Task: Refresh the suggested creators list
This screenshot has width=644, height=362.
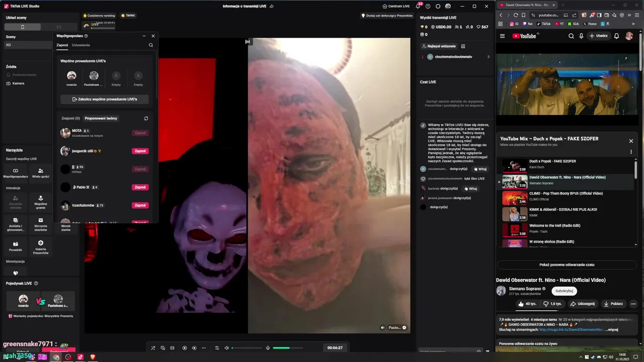Action: (x=146, y=118)
